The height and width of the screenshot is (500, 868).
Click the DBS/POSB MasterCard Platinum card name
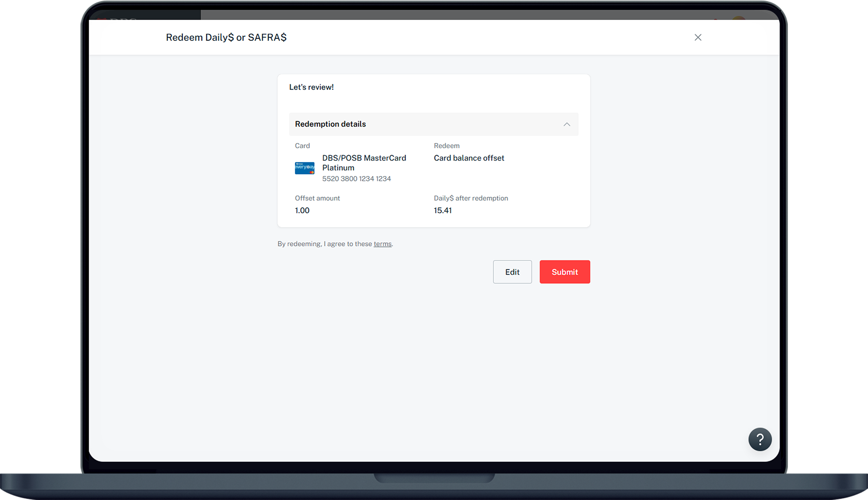click(364, 163)
